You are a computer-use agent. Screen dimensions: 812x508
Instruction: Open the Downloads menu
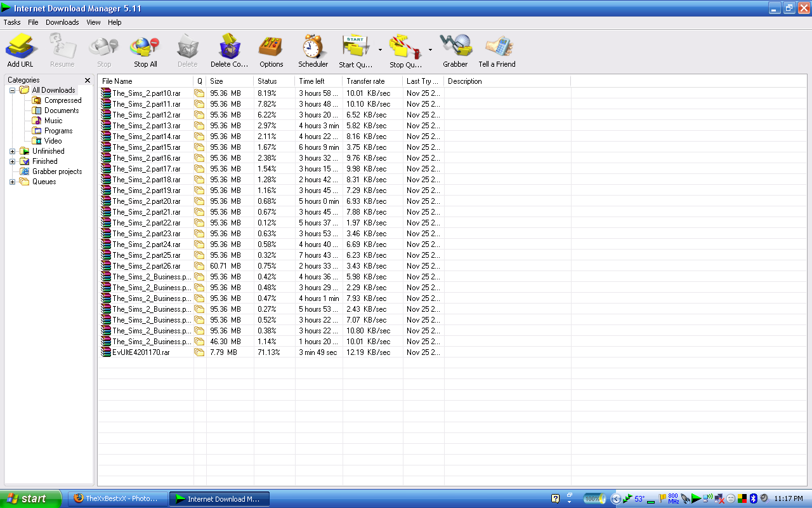(62, 22)
